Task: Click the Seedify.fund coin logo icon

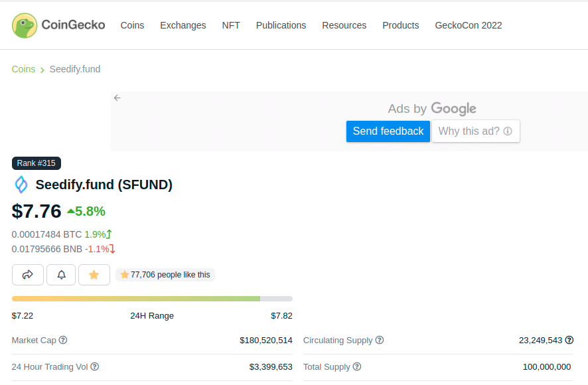Action: pos(21,185)
